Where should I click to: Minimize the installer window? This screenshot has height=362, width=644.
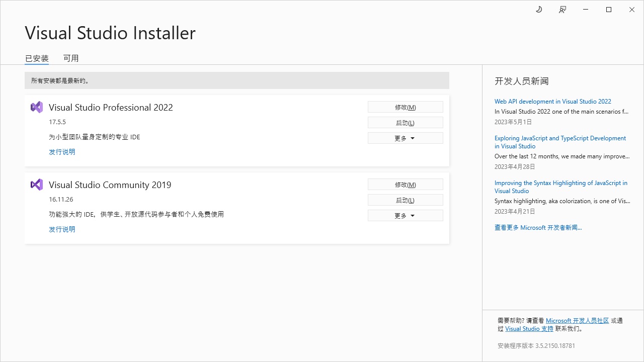point(586,10)
